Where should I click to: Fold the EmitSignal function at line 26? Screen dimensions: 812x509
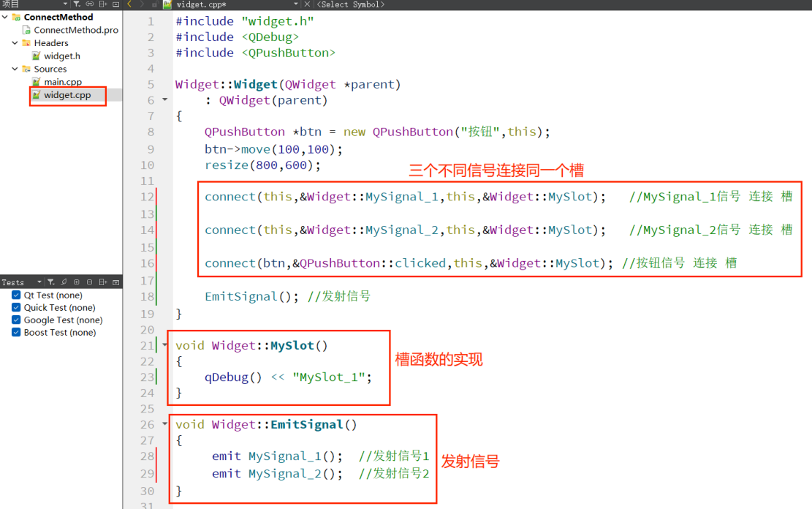pos(164,423)
